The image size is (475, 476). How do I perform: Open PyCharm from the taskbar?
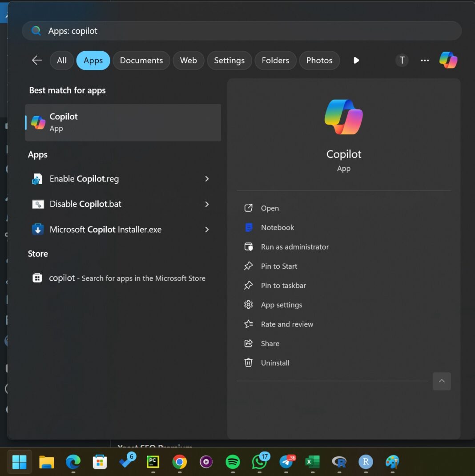point(153,463)
